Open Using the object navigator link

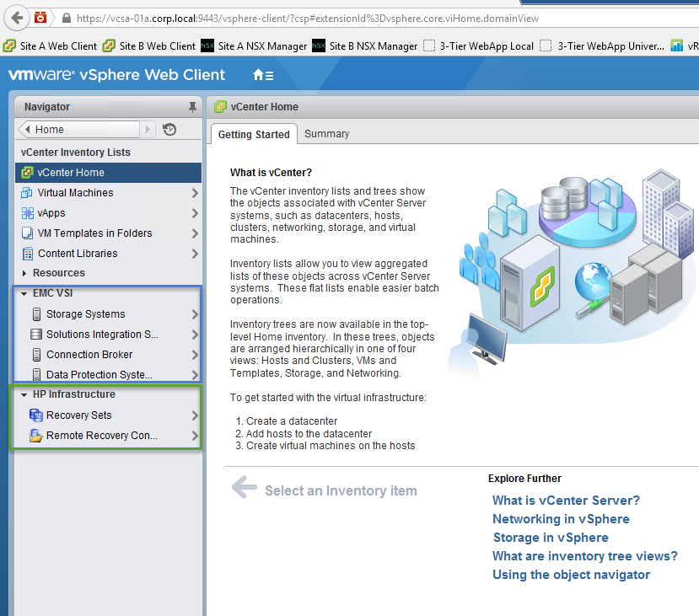point(571,575)
